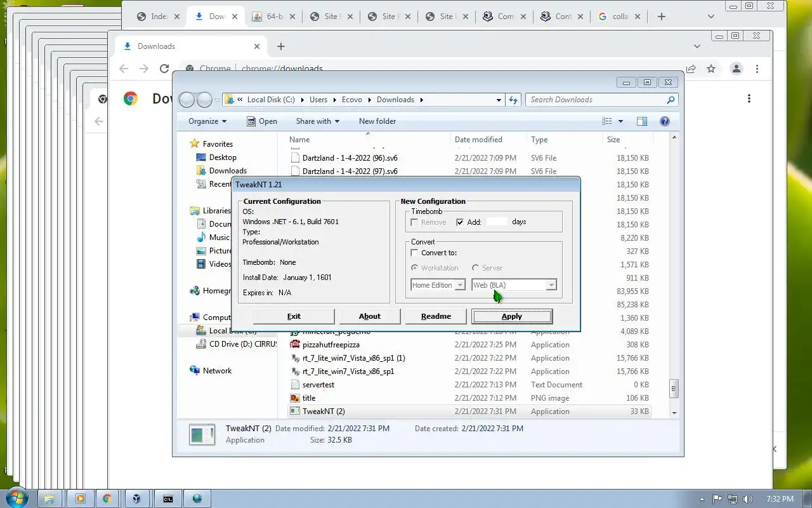Open the recent pages arrow beside navigation buttons
Image resolution: width=812 pixels, height=508 pixels.
click(x=217, y=100)
